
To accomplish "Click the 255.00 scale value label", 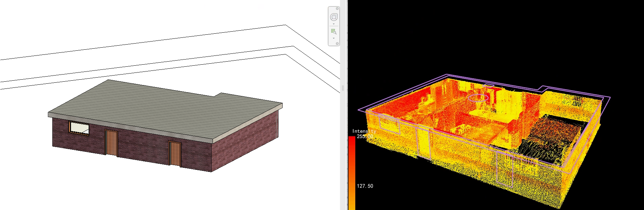I will click(x=365, y=136).
